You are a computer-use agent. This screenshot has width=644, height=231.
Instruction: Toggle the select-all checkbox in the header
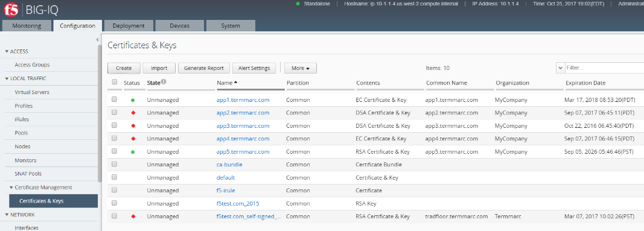(x=115, y=82)
